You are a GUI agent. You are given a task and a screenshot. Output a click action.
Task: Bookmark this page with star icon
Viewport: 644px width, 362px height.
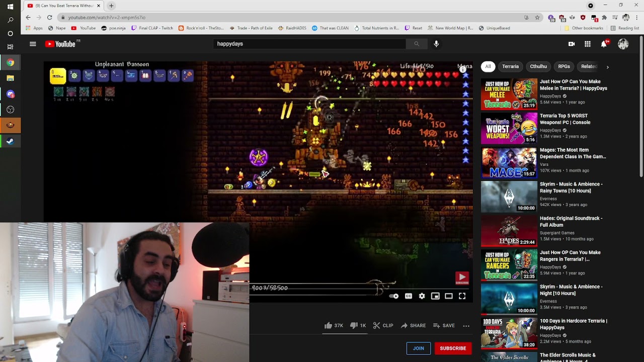coord(537,17)
